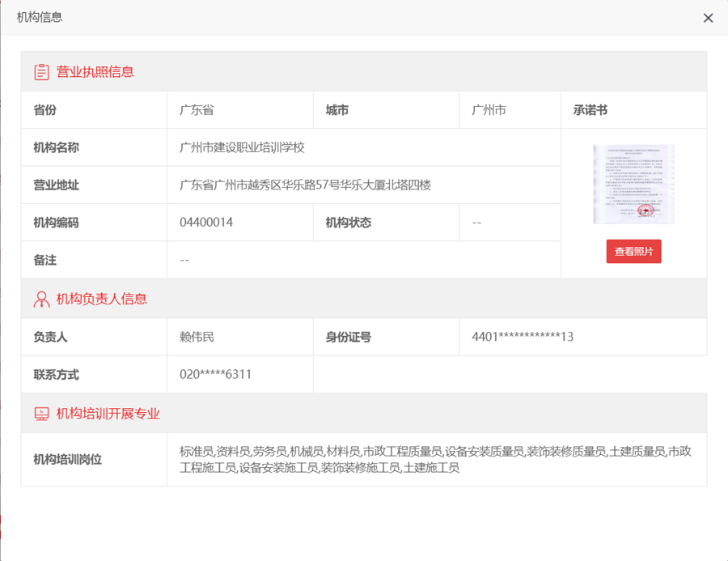
Task: Click the 机构负责人信息 person icon
Action: [x=41, y=300]
